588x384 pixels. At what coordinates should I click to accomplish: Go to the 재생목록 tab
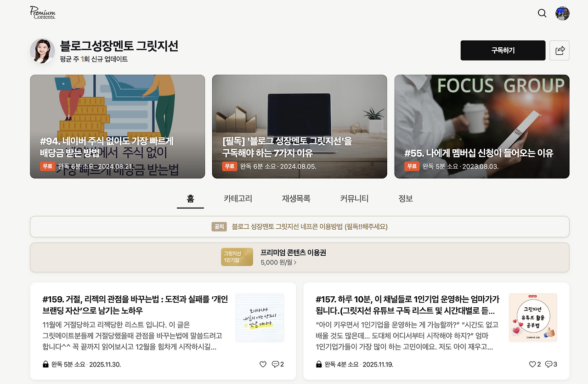point(296,199)
